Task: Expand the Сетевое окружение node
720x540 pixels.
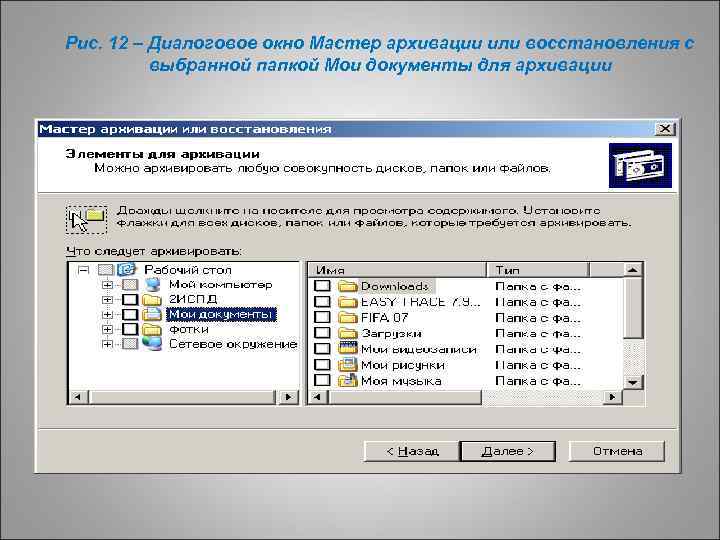Action: click(x=107, y=344)
